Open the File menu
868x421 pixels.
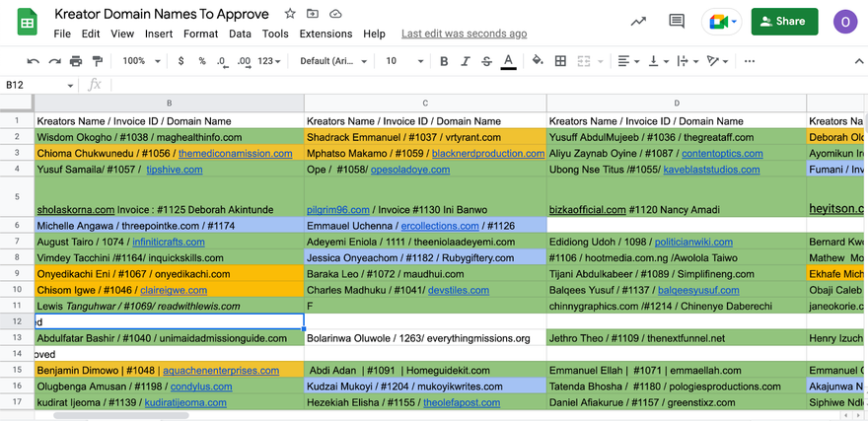coord(62,34)
